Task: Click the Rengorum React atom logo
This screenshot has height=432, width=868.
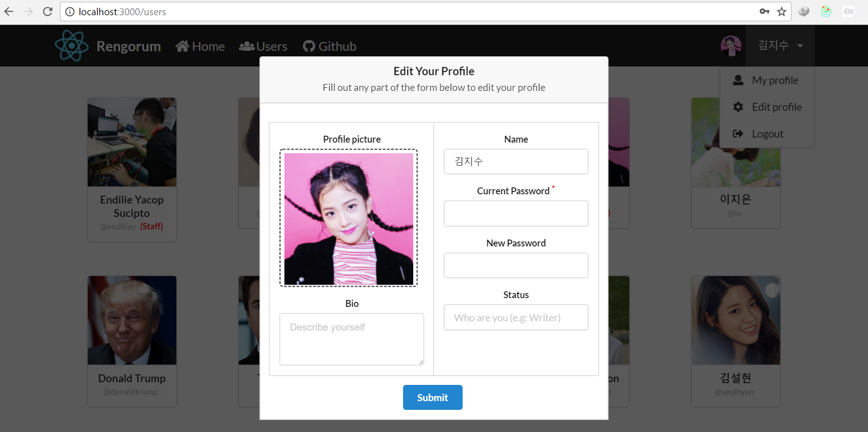Action: point(72,46)
